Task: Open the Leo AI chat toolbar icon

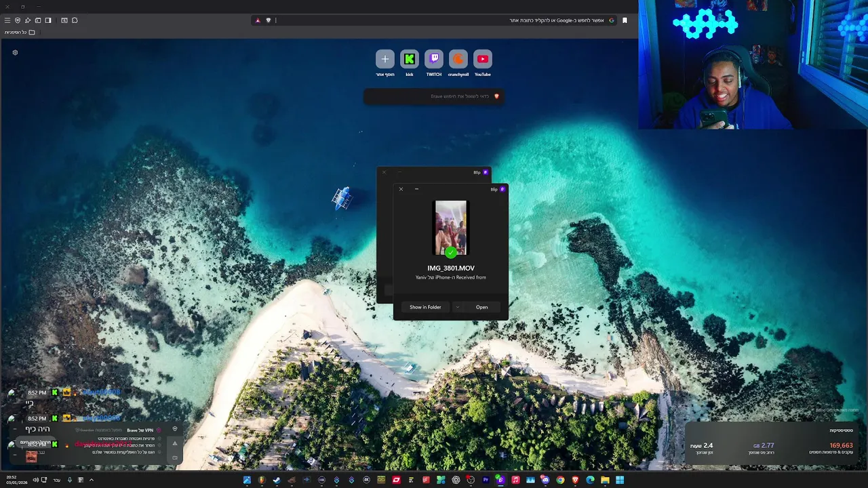Action: (28, 20)
